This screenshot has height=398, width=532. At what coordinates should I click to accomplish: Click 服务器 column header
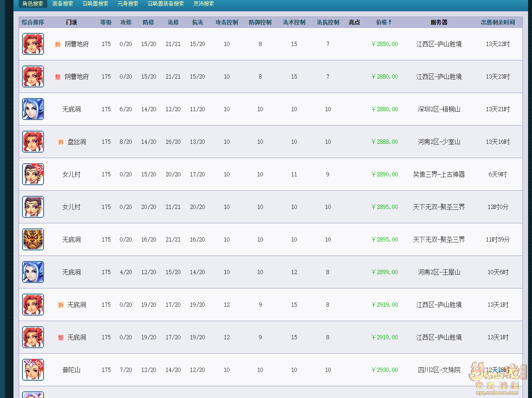[439, 22]
